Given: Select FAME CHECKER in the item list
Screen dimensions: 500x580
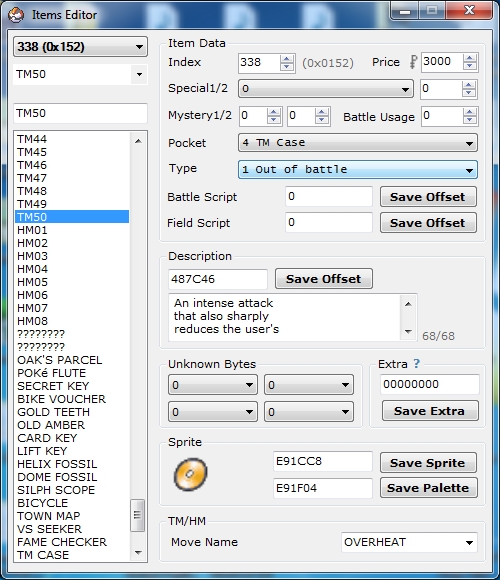Looking at the screenshot, I should [x=72, y=542].
